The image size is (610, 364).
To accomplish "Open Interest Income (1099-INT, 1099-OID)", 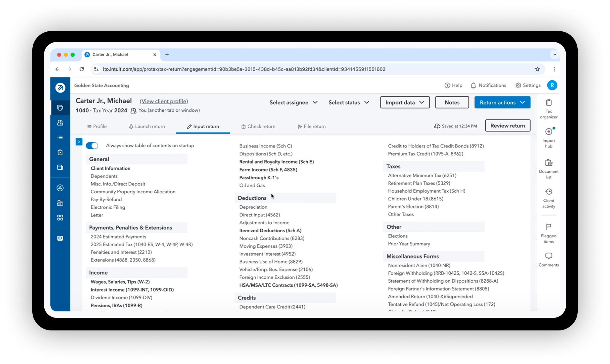I will click(132, 290).
